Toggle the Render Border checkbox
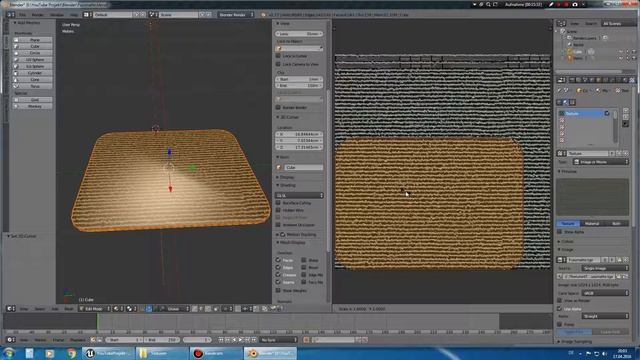 278,107
